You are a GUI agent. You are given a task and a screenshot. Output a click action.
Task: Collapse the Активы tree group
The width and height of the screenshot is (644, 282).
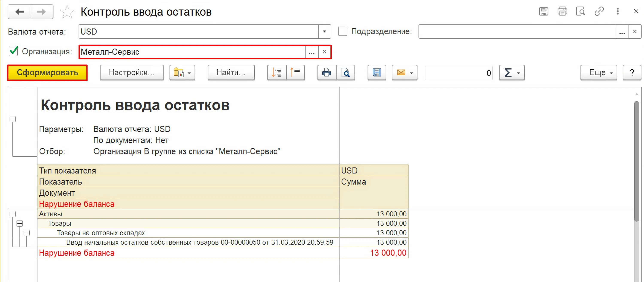pyautogui.click(x=13, y=214)
